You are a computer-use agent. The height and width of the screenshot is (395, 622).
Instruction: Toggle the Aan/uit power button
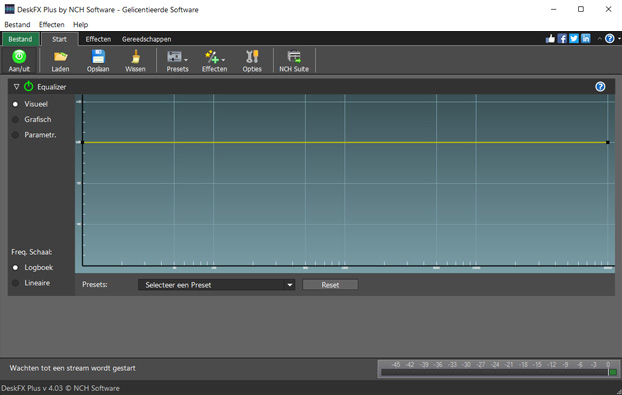click(x=19, y=60)
